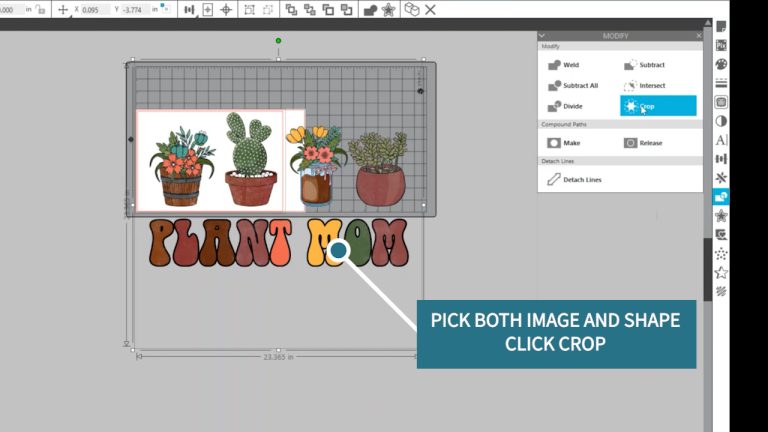Click the X position input field
Screen dimensions: 768x432
point(95,9)
